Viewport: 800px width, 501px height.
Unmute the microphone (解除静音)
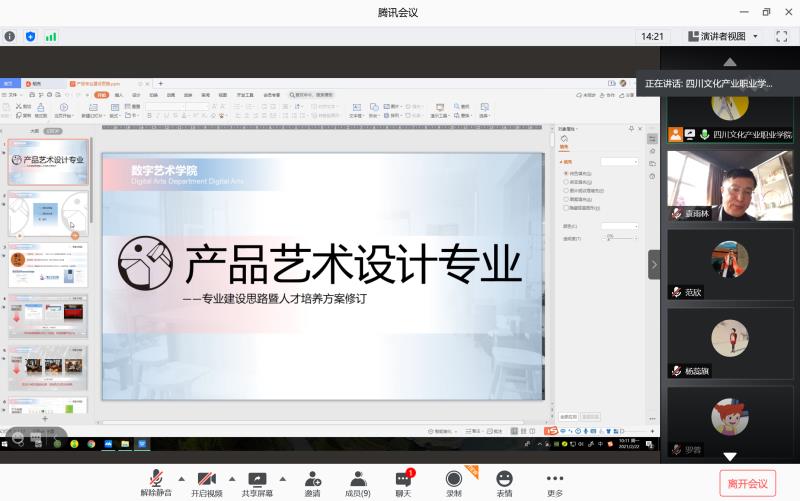[x=156, y=483]
